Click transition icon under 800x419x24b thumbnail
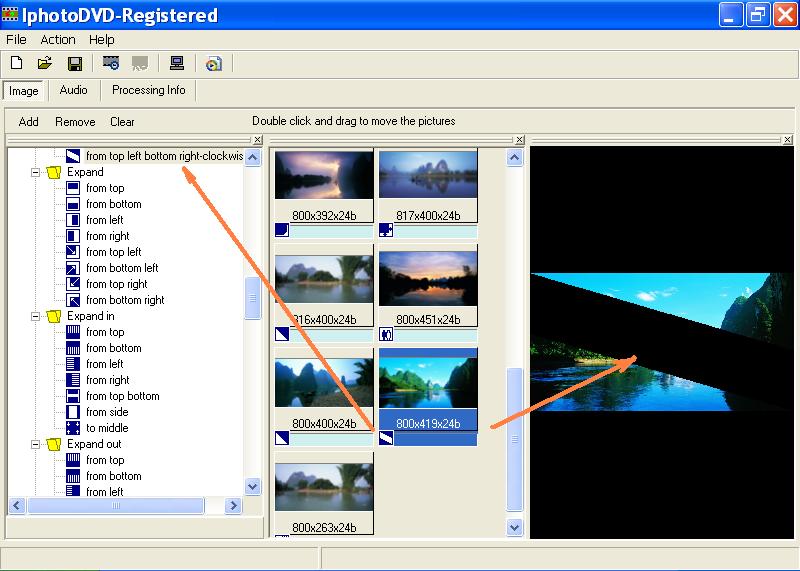The height and width of the screenshot is (571, 800). (x=386, y=438)
